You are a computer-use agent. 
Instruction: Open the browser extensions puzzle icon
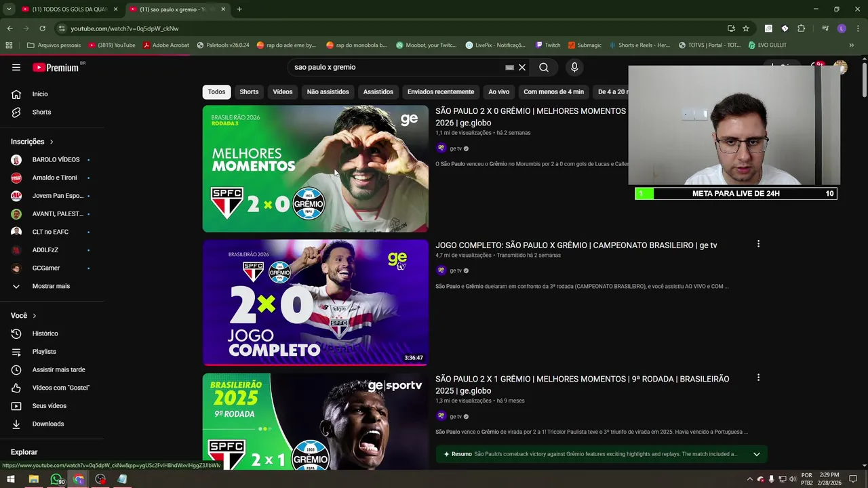(801, 28)
